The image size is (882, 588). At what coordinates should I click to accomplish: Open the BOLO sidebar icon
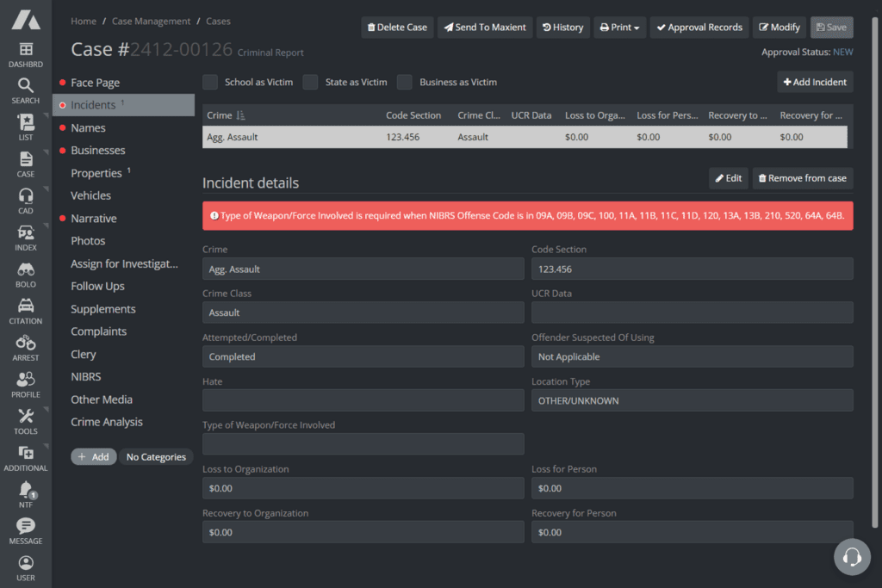point(25,271)
